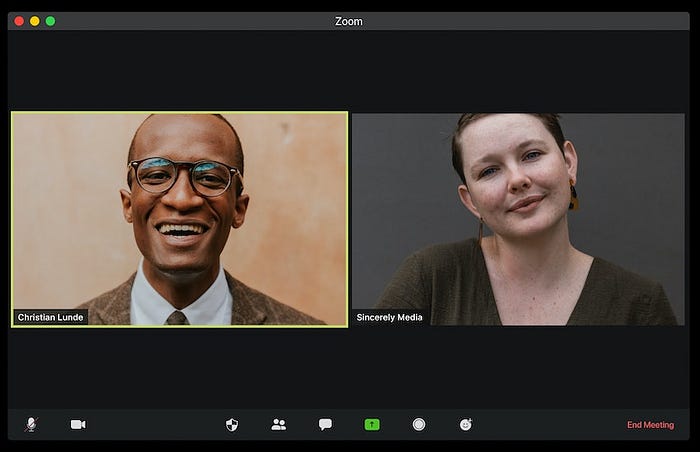
Task: Click the green Share Screen icon
Action: click(372, 424)
